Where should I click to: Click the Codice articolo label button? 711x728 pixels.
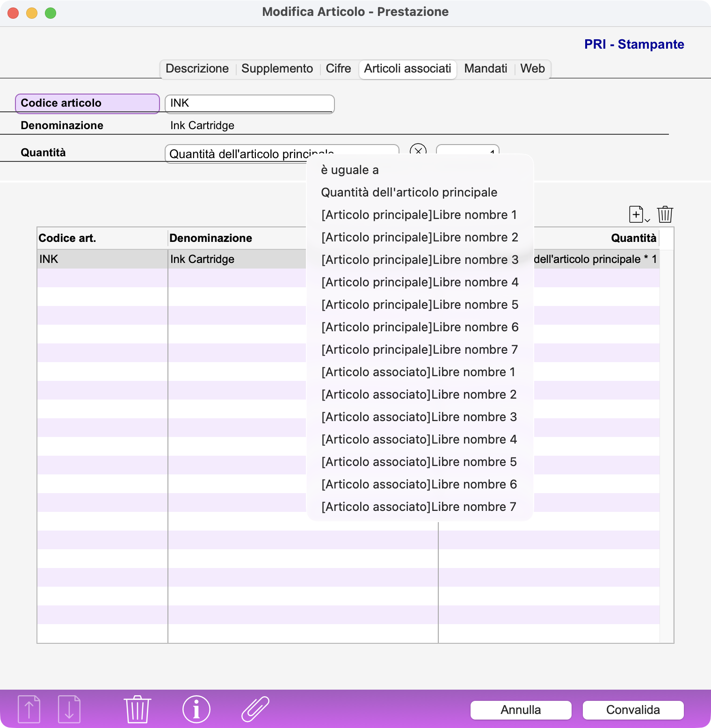pos(87,103)
